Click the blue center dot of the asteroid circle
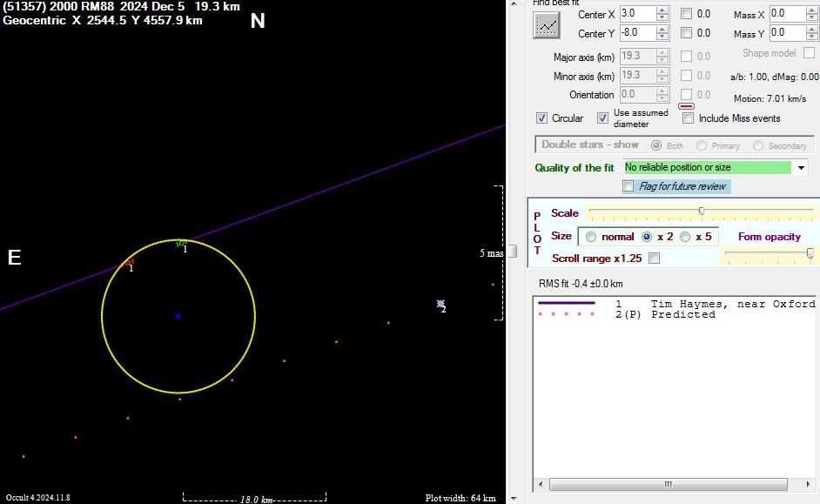Image resolution: width=820 pixels, height=504 pixels. pyautogui.click(x=178, y=316)
